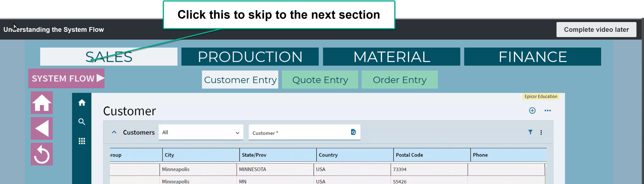This screenshot has height=184, width=644.
Task: Open the Customer Entry tab
Action: [240, 80]
